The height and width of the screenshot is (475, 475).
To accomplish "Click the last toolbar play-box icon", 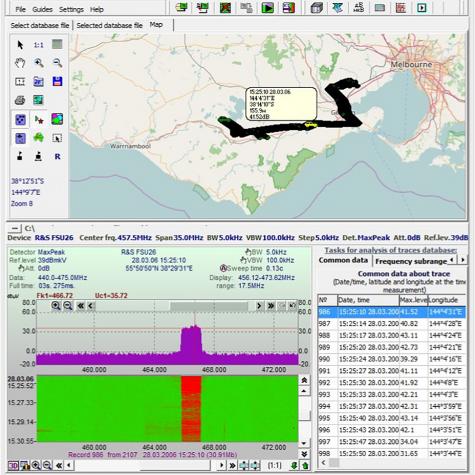I will (422, 7).
